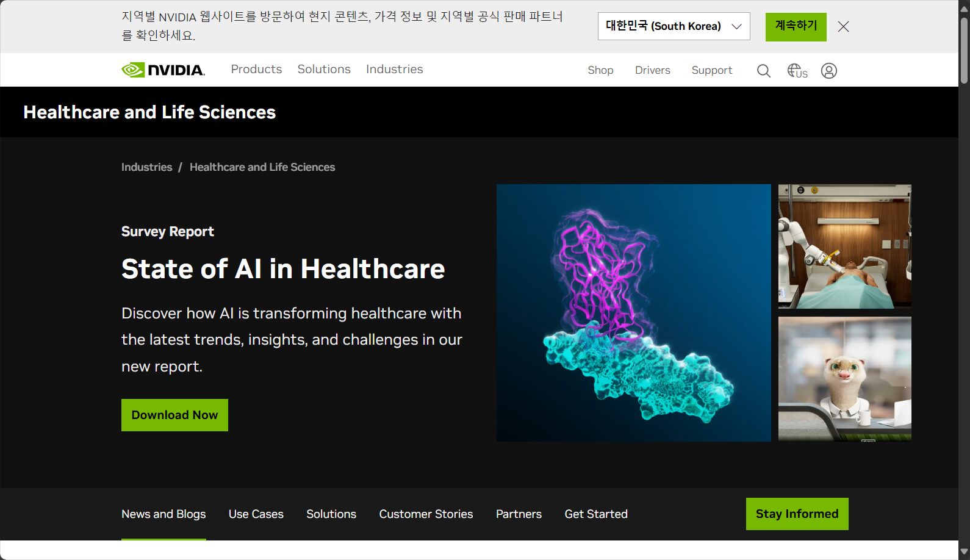Close the regional website banner

click(843, 27)
